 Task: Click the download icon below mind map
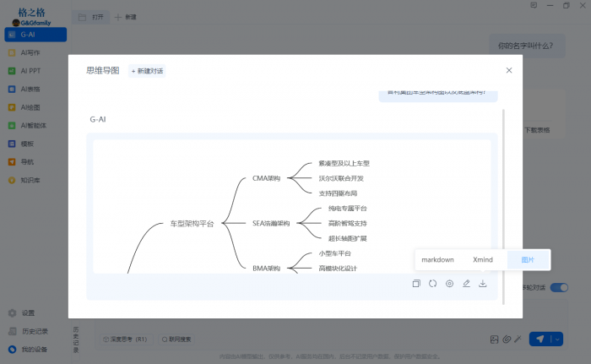483,284
